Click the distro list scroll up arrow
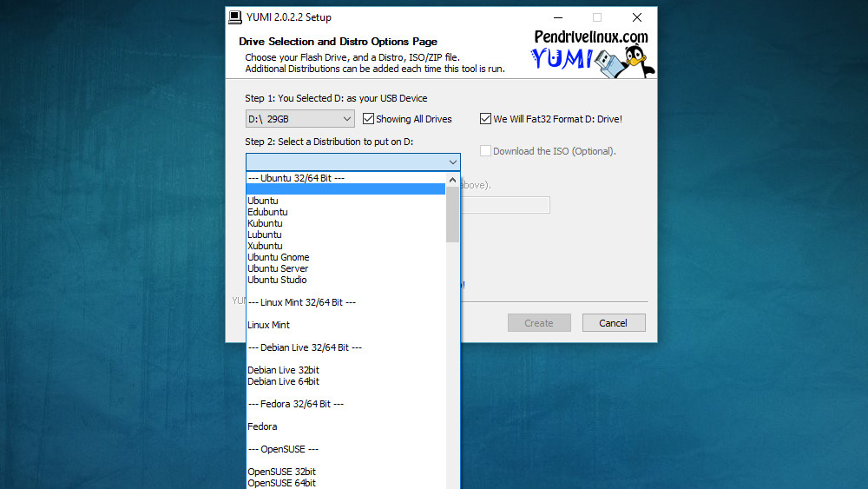868x489 pixels. click(452, 180)
